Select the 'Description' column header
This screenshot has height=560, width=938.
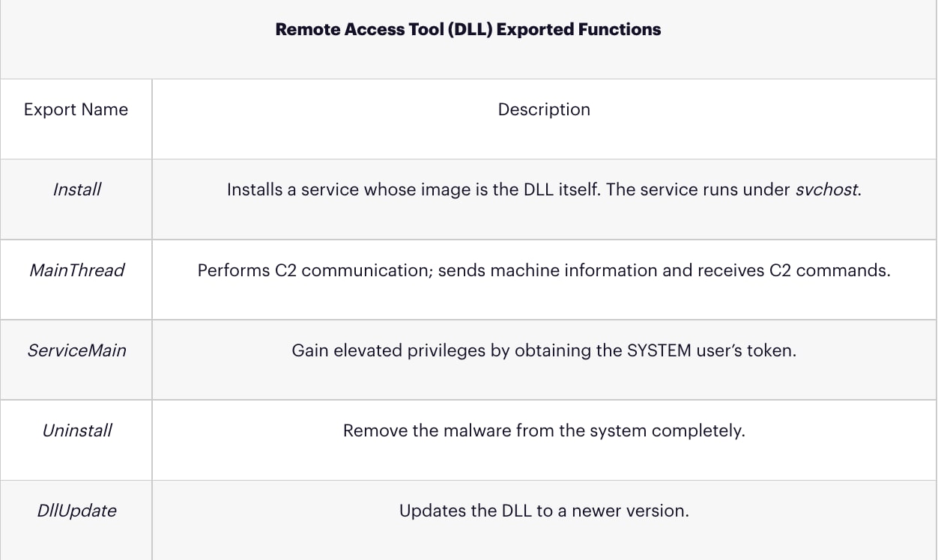click(x=544, y=109)
